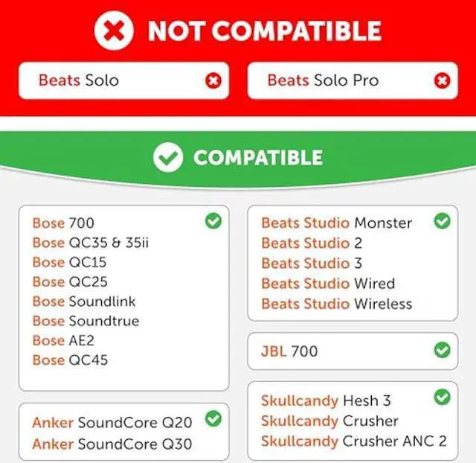Click the white checkmark icon beside Compatible
476x463 pixels.
(x=168, y=157)
